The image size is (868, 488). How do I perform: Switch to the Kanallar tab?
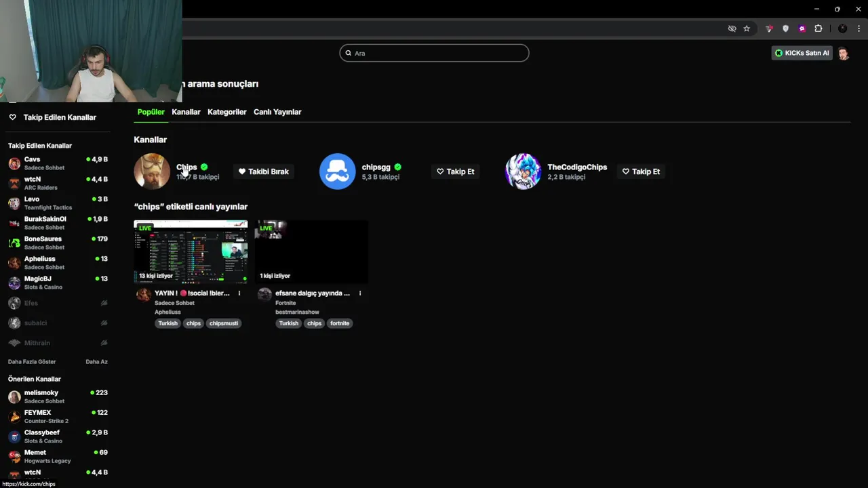(186, 112)
